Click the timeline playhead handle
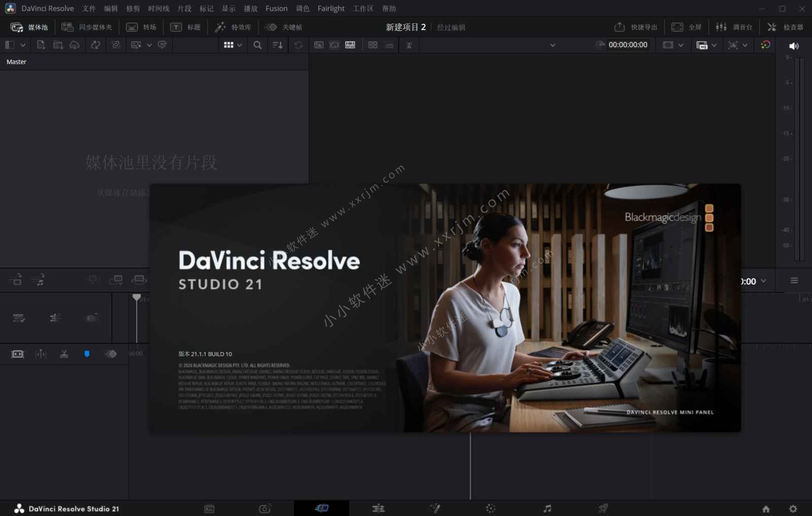 137,297
